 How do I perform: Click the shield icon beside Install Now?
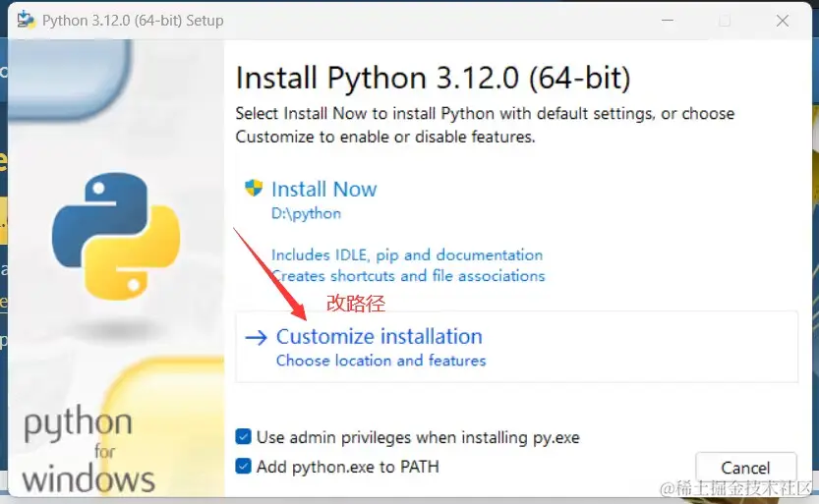coord(254,188)
